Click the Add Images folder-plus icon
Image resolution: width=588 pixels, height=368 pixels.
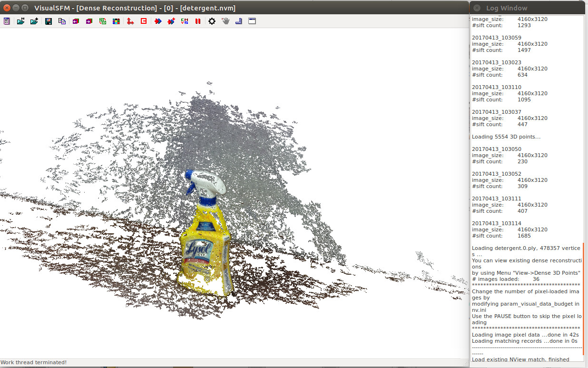(34, 21)
